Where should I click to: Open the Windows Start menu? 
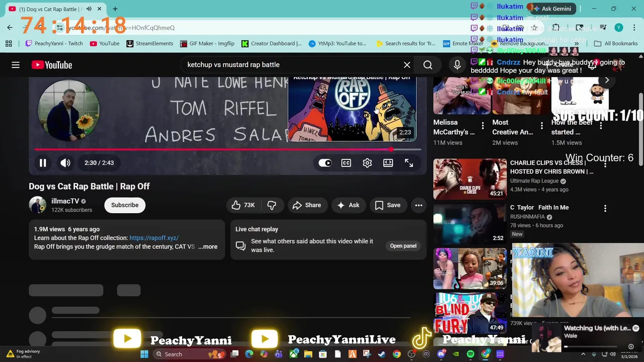[x=144, y=354]
